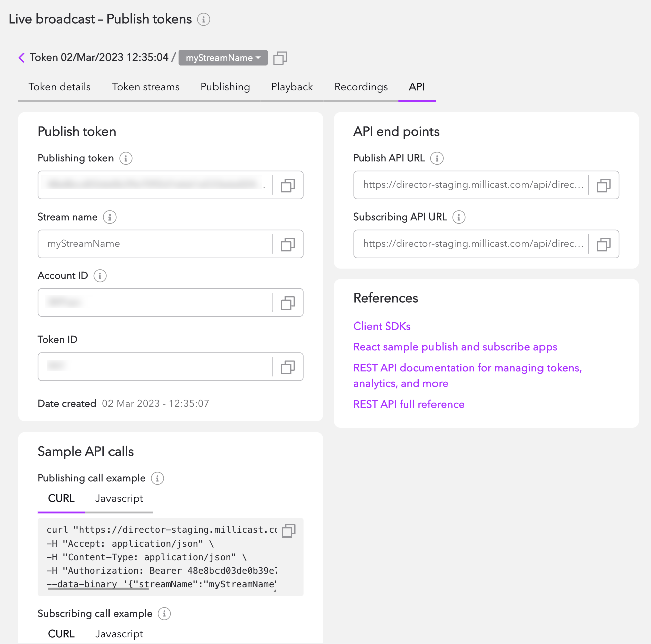Viewport: 651px width, 644px height.
Task: Switch to the Token streams tab
Action: [x=146, y=87]
